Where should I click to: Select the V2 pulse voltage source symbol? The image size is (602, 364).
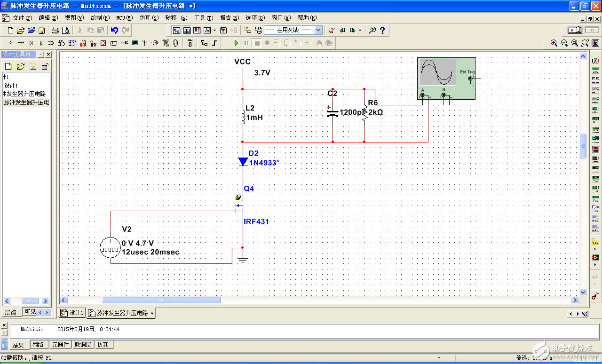point(111,247)
